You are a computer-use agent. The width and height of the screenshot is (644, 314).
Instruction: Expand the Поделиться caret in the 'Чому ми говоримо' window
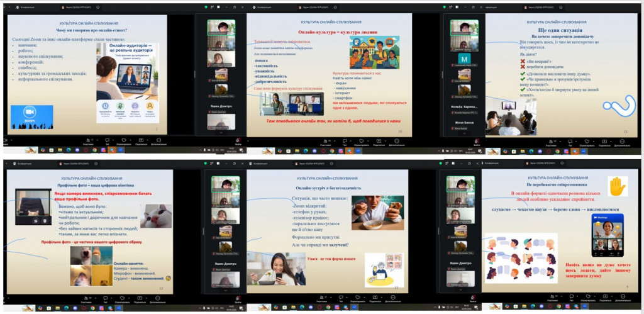(147, 140)
